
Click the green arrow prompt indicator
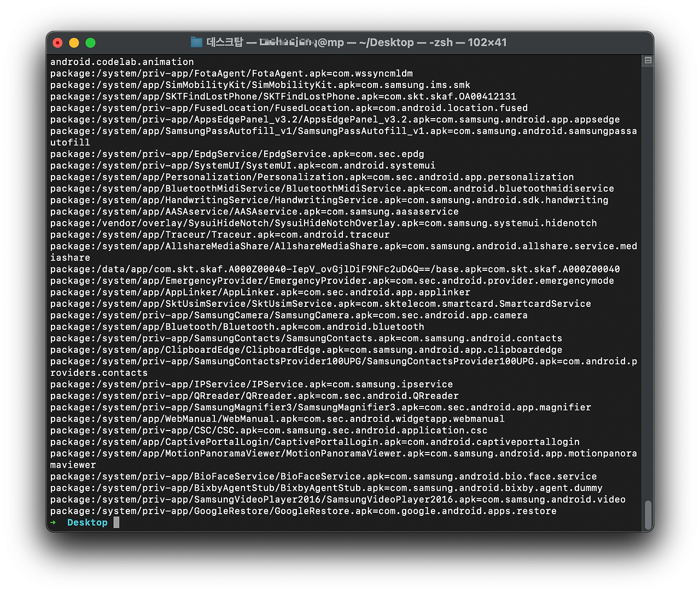tap(53, 522)
